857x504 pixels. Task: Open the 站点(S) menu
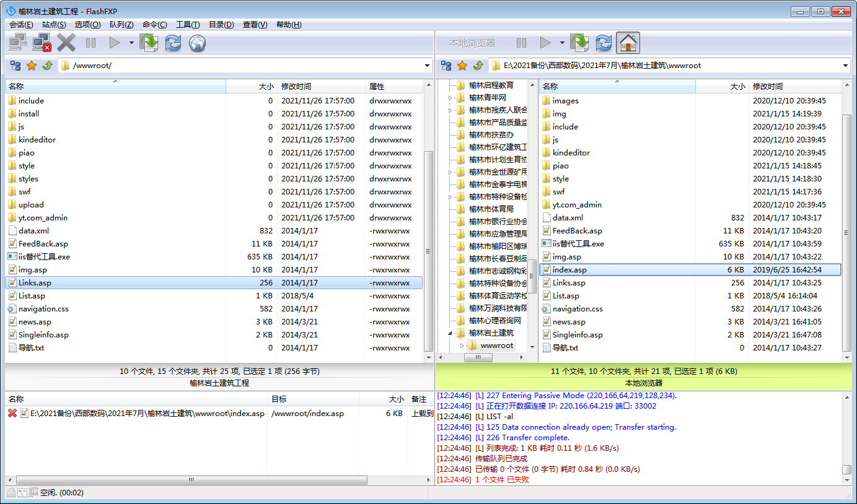tap(54, 25)
